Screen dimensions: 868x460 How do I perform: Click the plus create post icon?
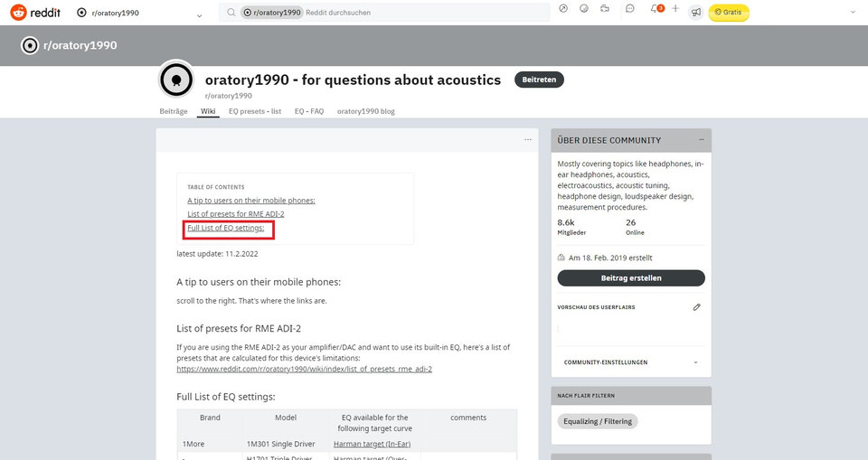675,10
